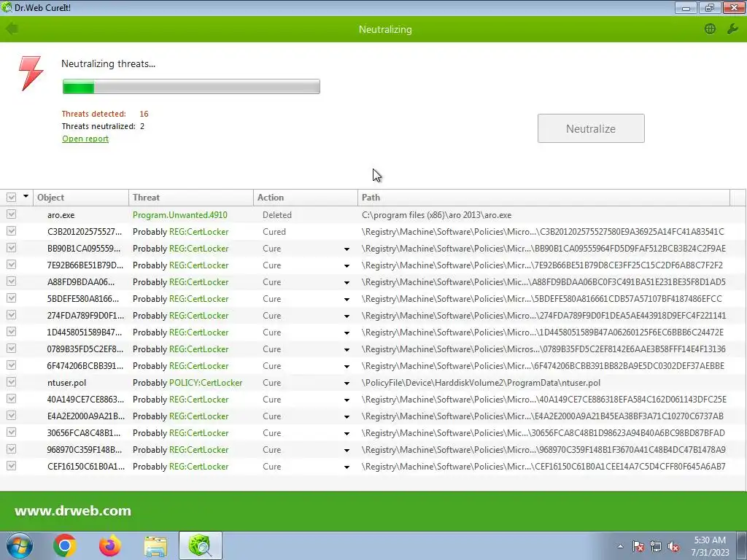Uncheck the A88FD9BDAA06 row checkbox
Image resolution: width=747 pixels, height=560 pixels.
pyautogui.click(x=12, y=281)
